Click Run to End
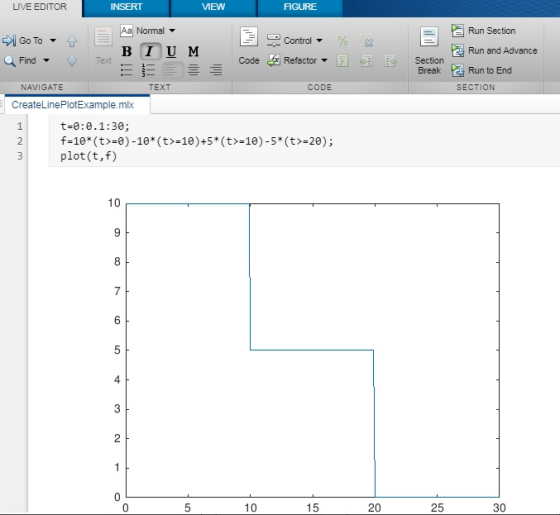 pyautogui.click(x=481, y=70)
